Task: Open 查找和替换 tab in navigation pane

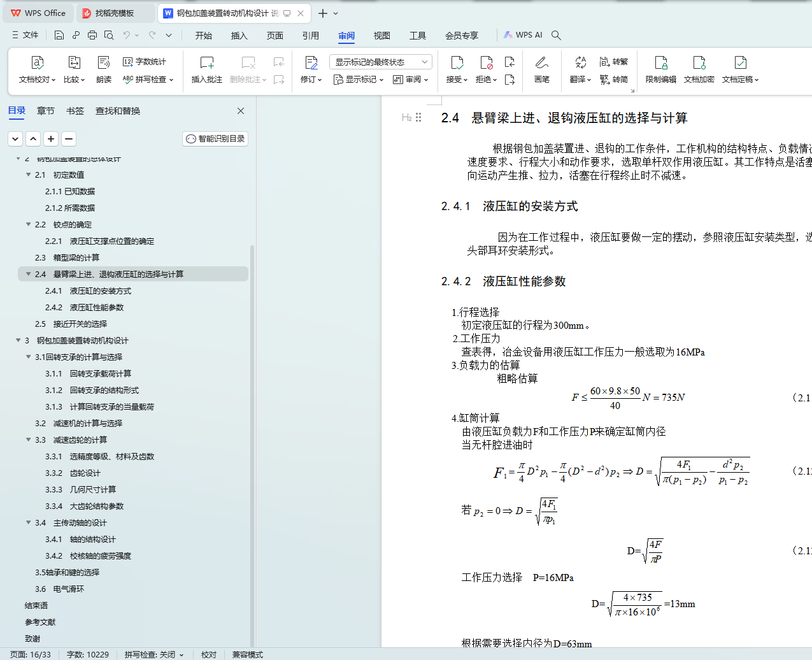Action: [x=118, y=111]
